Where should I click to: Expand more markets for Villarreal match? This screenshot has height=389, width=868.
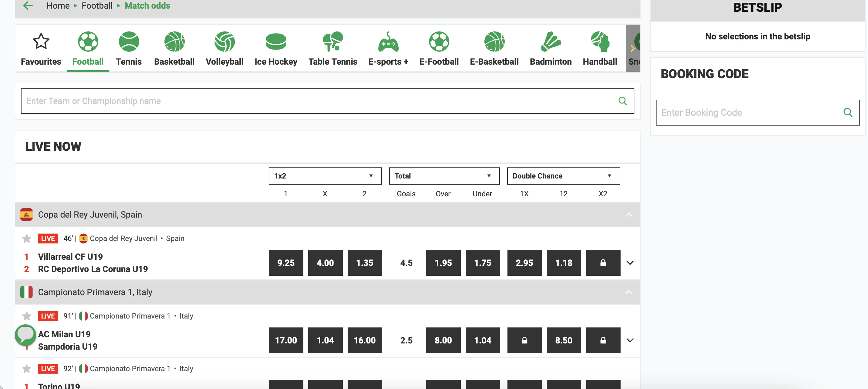(x=630, y=263)
